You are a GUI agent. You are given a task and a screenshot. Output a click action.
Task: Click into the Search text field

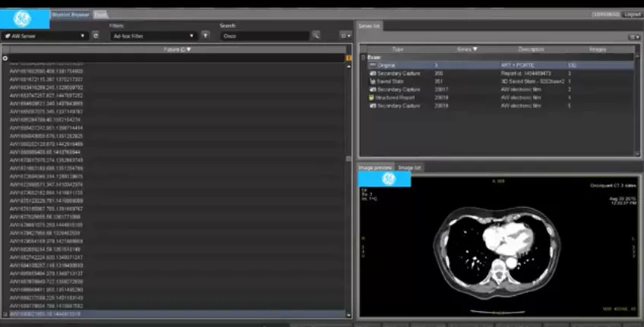coord(264,36)
